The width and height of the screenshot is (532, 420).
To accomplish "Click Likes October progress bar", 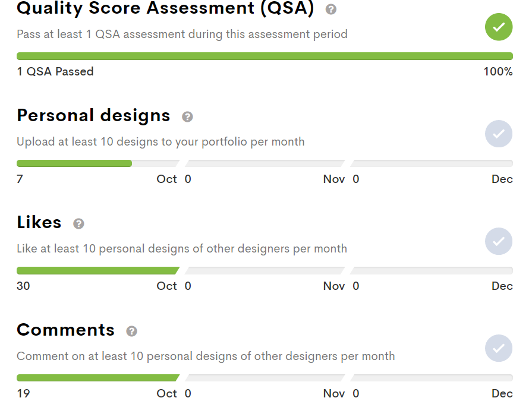I will (x=98, y=270).
